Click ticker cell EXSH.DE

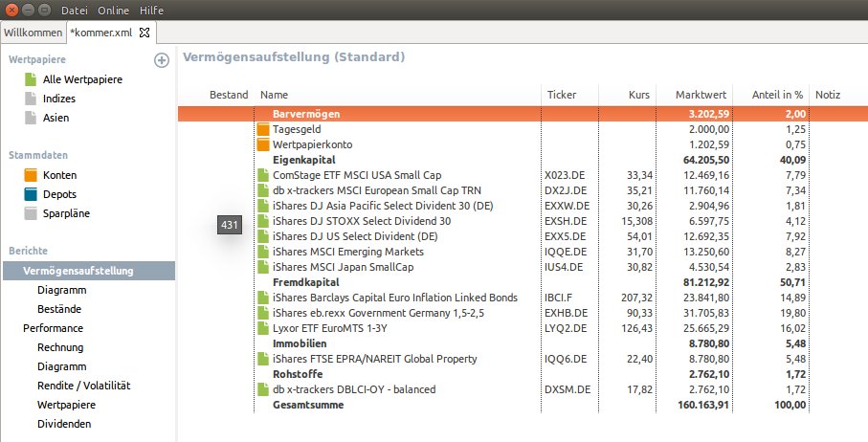pyautogui.click(x=567, y=221)
